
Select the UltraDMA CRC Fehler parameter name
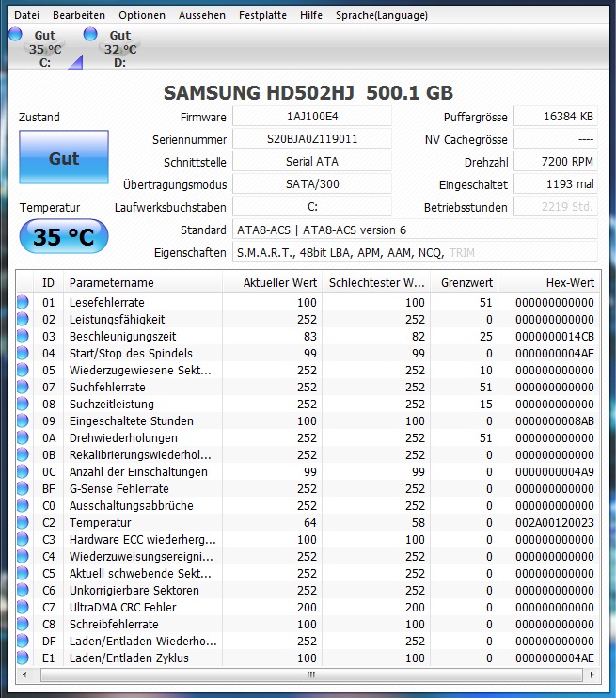point(123,607)
